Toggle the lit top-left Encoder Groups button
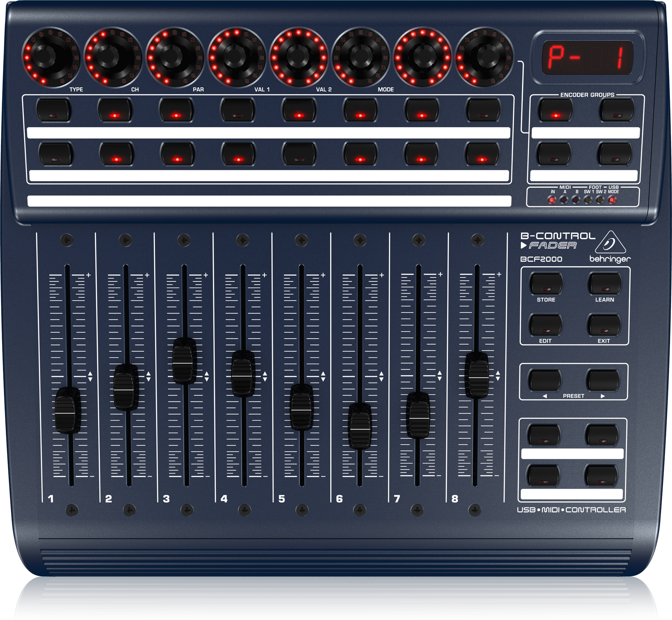This screenshot has height=620, width=672. click(555, 109)
